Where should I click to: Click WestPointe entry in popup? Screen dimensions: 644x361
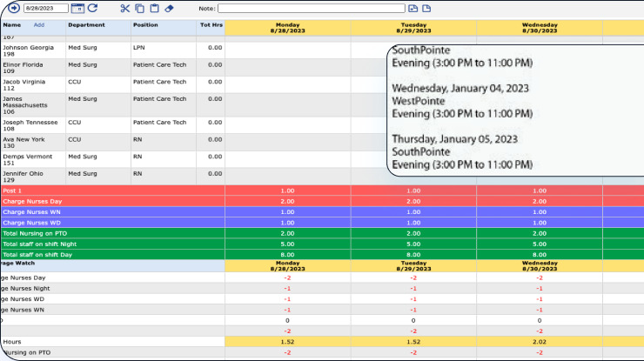coord(418,101)
